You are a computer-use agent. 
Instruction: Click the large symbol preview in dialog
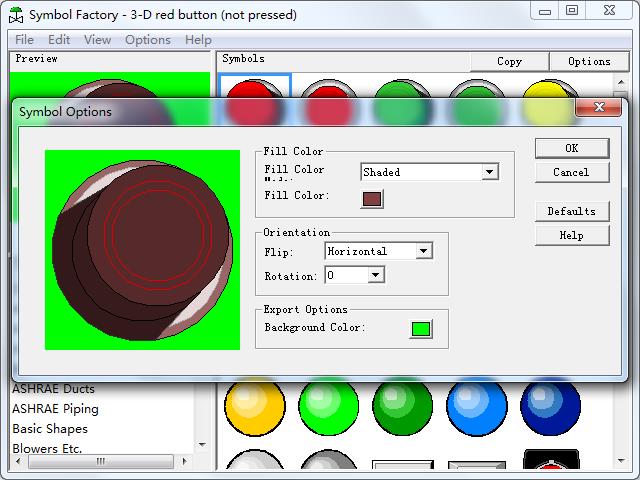coord(142,250)
